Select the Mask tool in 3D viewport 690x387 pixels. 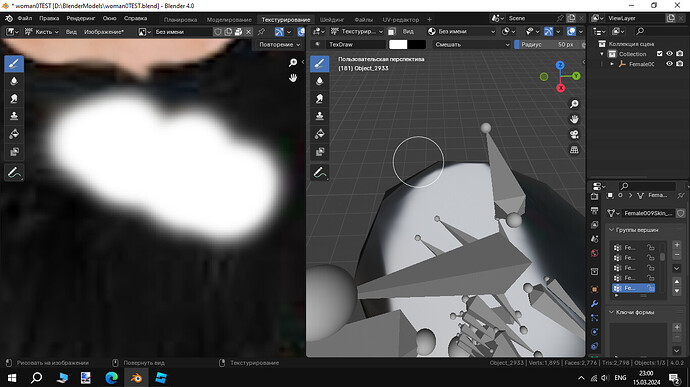pos(320,152)
